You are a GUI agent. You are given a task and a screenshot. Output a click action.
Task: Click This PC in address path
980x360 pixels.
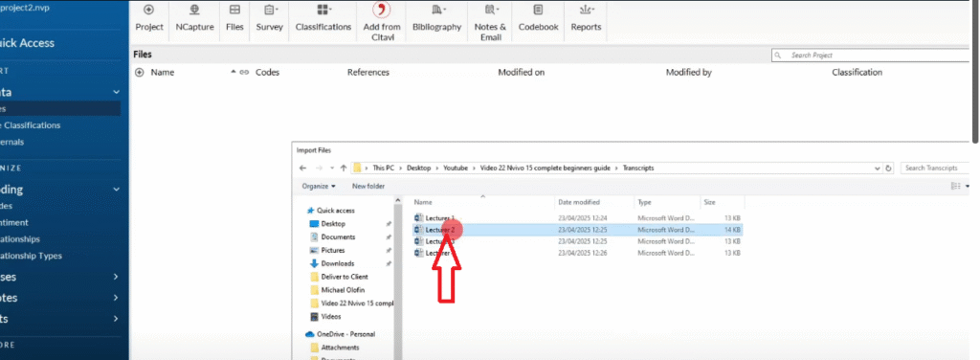pyautogui.click(x=383, y=169)
